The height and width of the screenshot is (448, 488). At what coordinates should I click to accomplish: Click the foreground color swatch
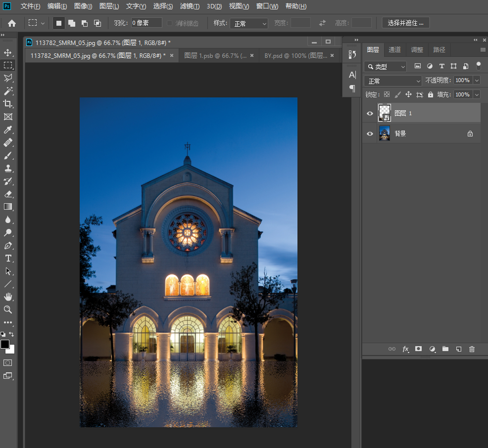click(x=5, y=344)
